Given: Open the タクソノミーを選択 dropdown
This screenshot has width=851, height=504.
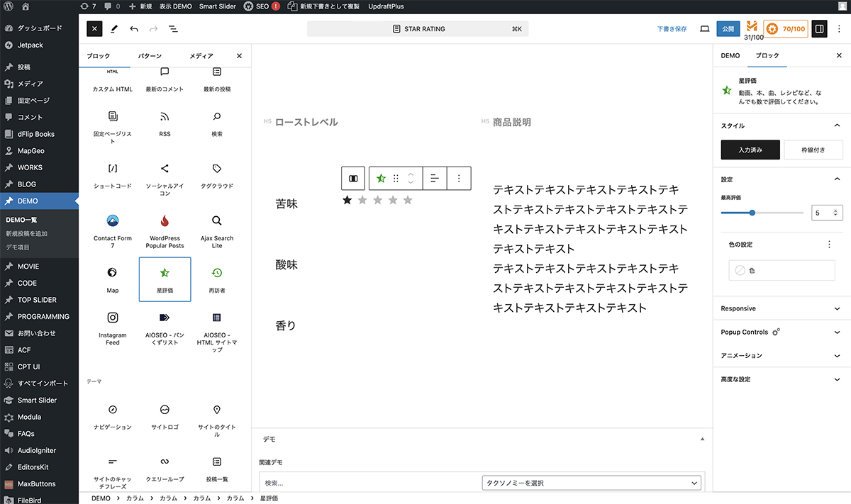Looking at the screenshot, I should [591, 483].
